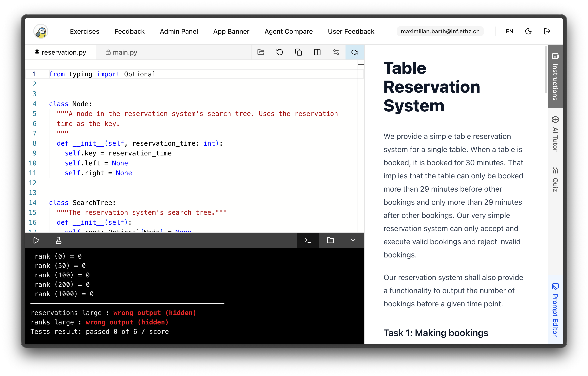588x376 pixels.
Task: Click the reset/undo circular arrow icon
Action: tap(280, 52)
